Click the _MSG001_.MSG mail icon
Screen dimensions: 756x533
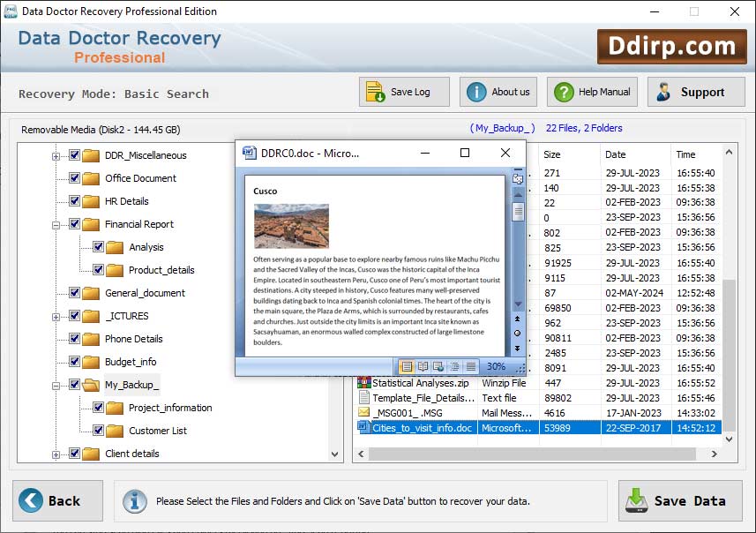[364, 412]
